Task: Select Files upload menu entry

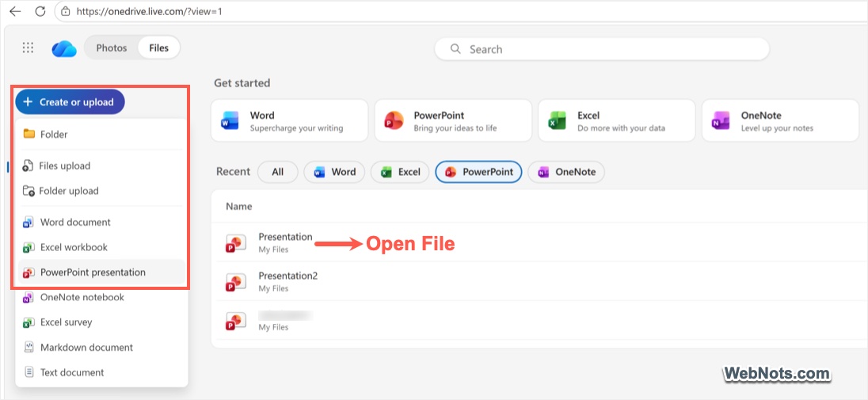Action: pos(102,166)
